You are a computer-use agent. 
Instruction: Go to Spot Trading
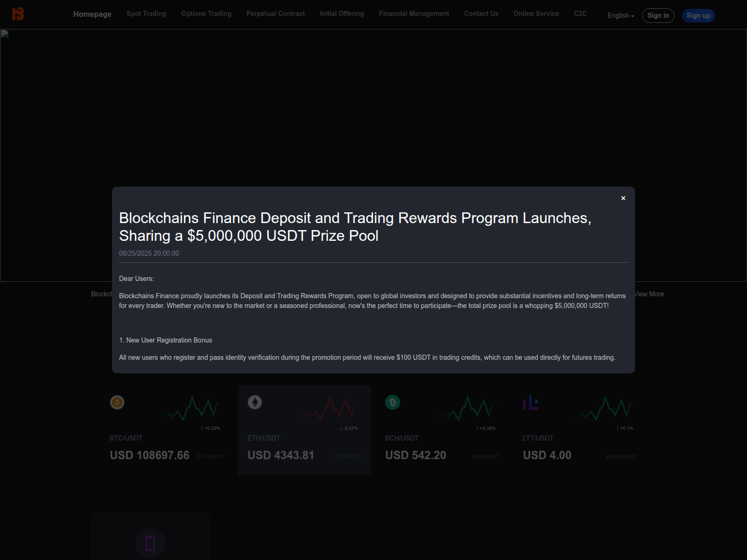(x=146, y=14)
